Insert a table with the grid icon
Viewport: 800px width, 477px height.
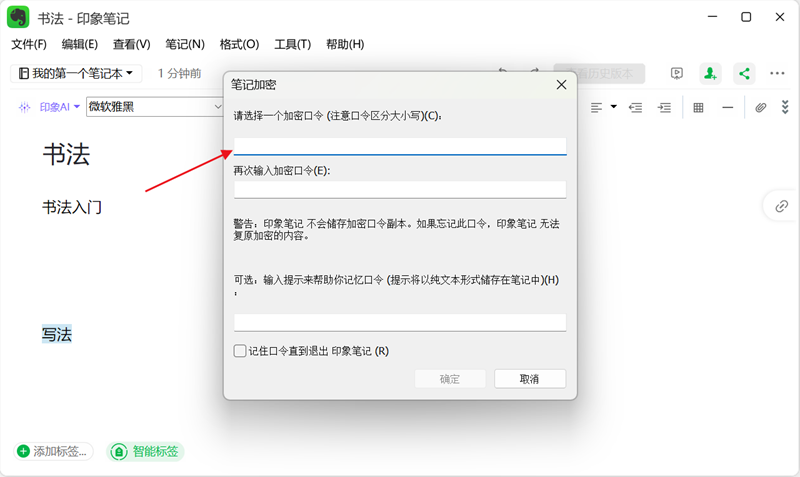point(698,107)
